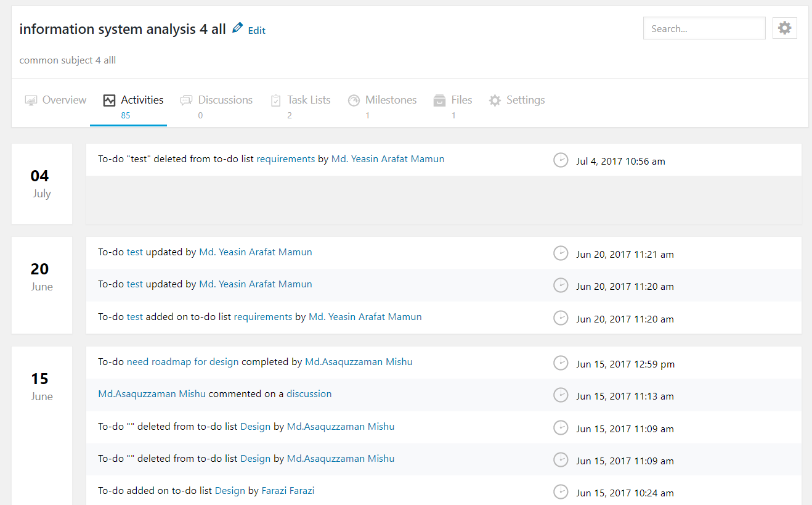
Task: Open requirements list link in July 4 entry
Action: tap(286, 159)
